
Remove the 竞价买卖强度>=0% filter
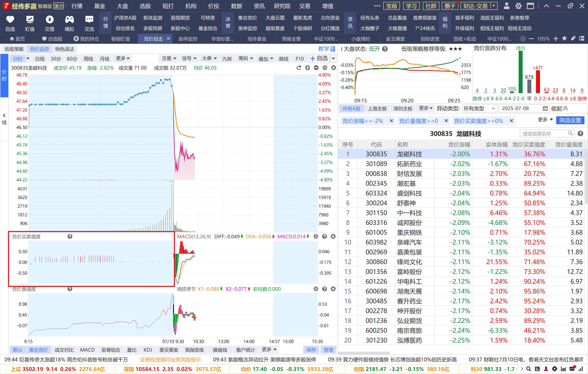click(x=511, y=121)
